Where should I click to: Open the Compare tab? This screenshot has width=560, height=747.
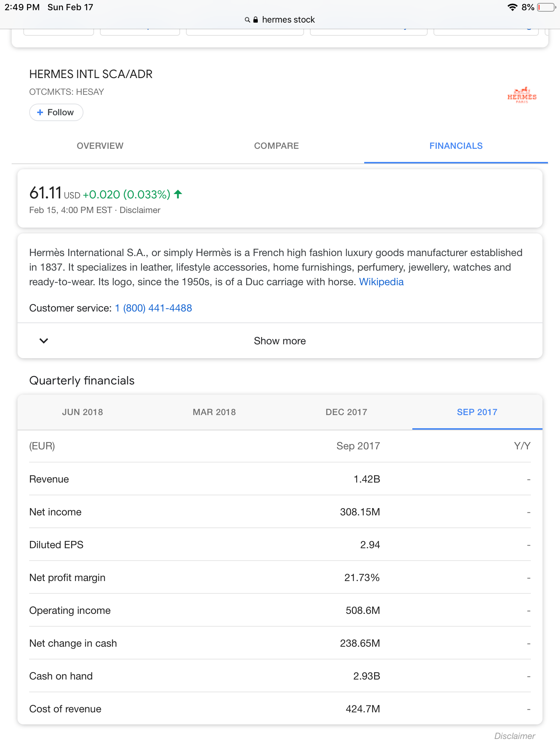pyautogui.click(x=276, y=146)
